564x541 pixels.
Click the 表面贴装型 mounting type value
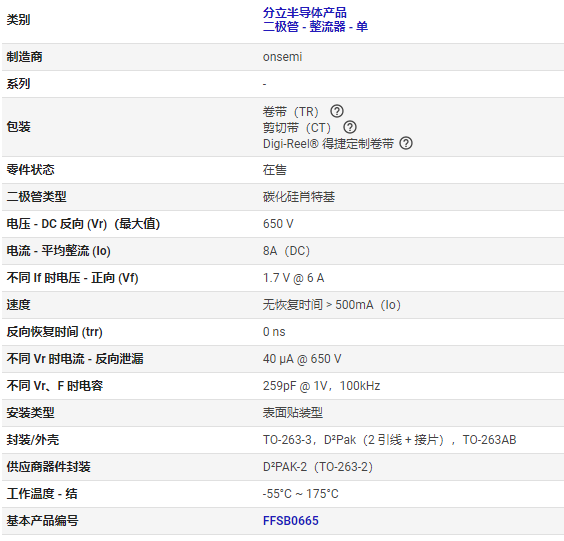[293, 413]
